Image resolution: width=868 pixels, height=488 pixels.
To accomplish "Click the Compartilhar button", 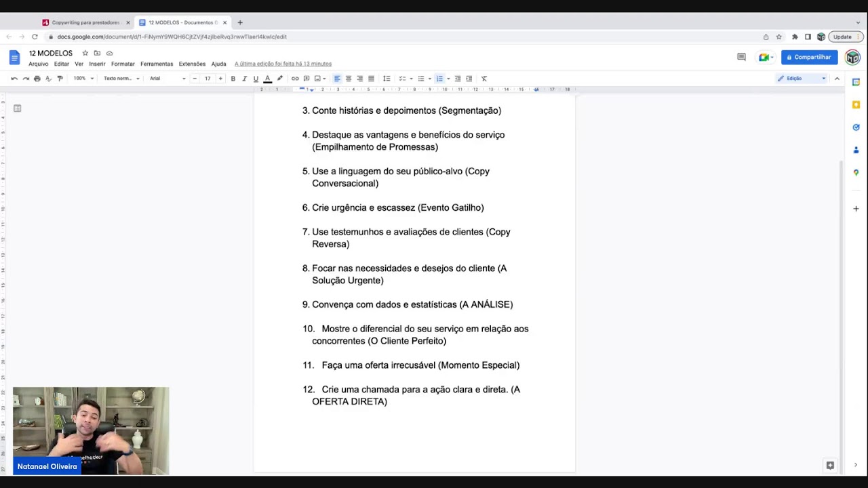I will click(x=808, y=58).
